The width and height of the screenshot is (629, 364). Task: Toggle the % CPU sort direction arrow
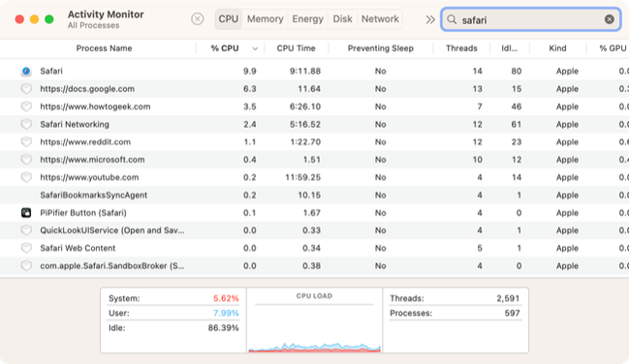tap(255, 48)
